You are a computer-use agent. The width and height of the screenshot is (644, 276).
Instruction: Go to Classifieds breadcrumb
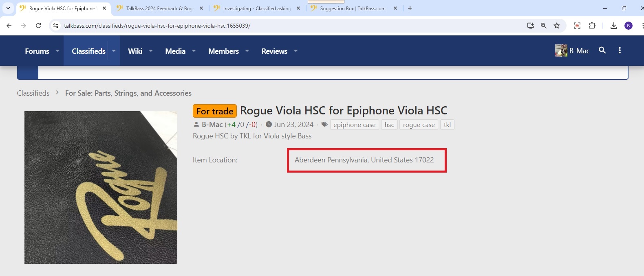coord(33,93)
